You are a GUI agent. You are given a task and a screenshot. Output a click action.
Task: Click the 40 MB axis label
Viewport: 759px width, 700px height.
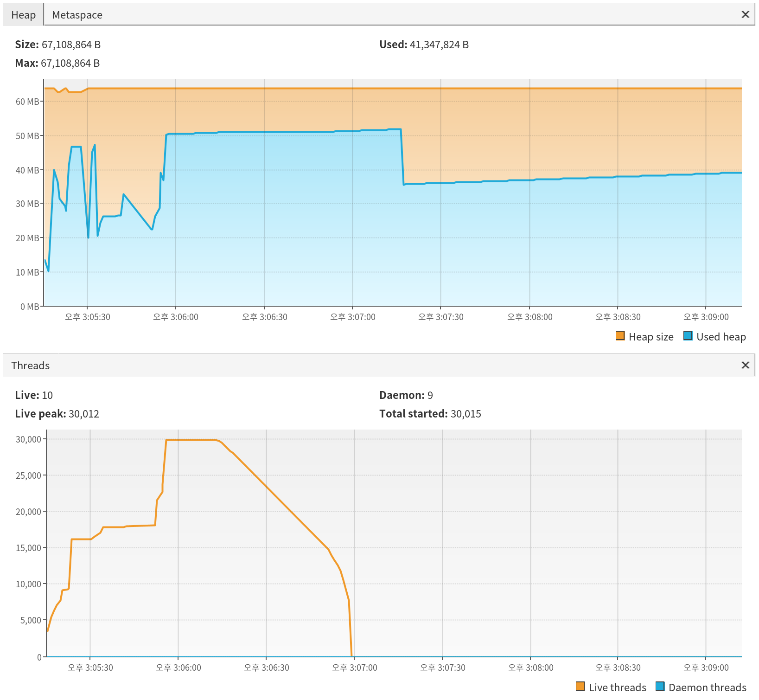[x=27, y=170]
